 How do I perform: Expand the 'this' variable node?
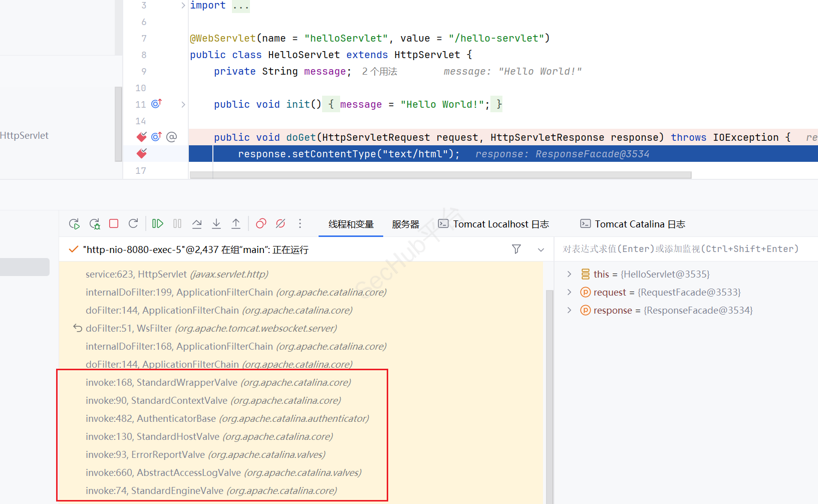(x=569, y=274)
